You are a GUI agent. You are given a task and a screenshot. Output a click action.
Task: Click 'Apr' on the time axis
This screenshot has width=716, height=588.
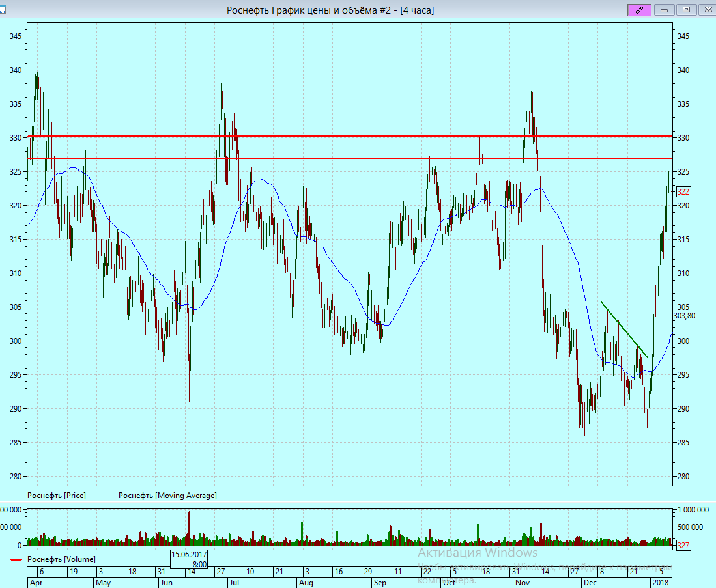click(36, 583)
